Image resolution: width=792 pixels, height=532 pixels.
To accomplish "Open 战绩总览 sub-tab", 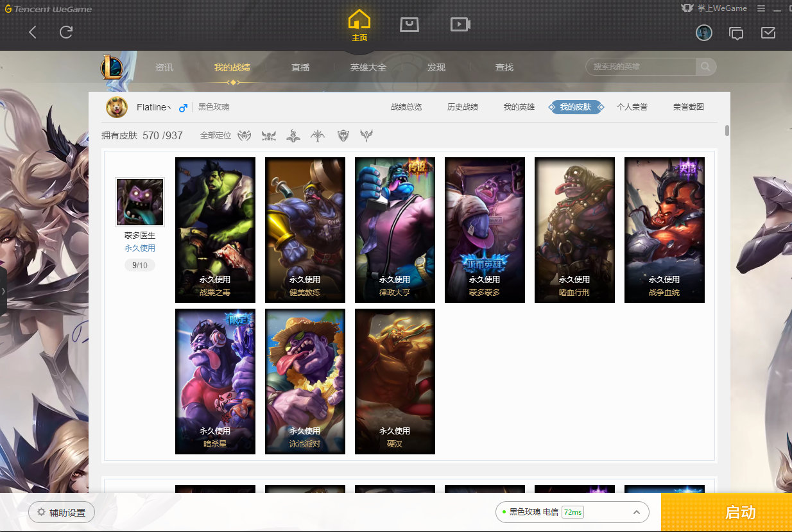I will pyautogui.click(x=406, y=107).
